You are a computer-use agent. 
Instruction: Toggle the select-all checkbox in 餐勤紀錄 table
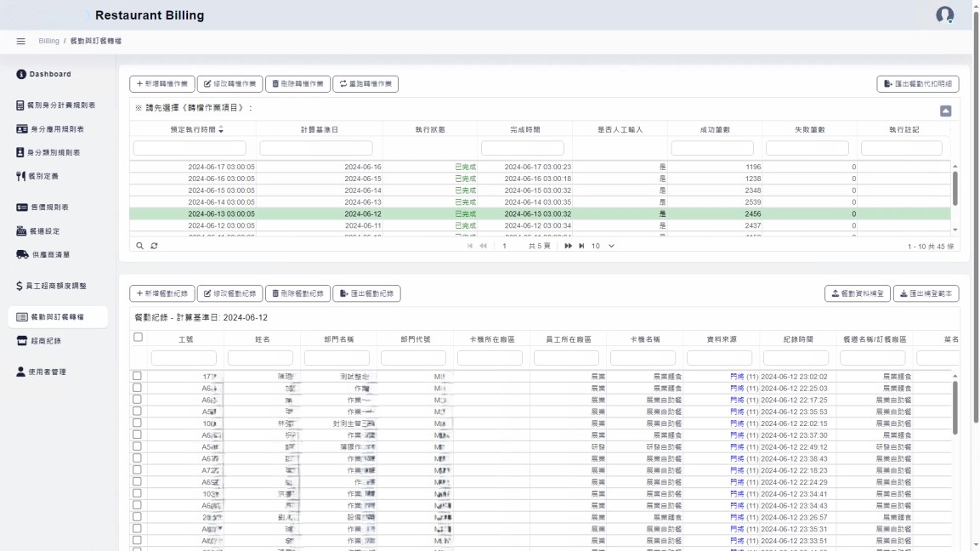[x=138, y=338]
